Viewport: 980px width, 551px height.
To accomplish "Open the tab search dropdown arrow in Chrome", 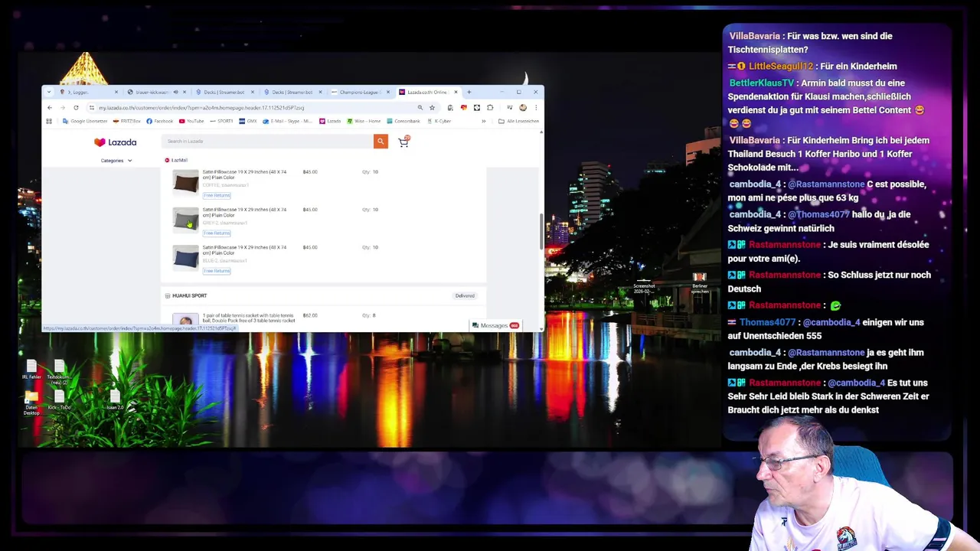I will pos(49,93).
